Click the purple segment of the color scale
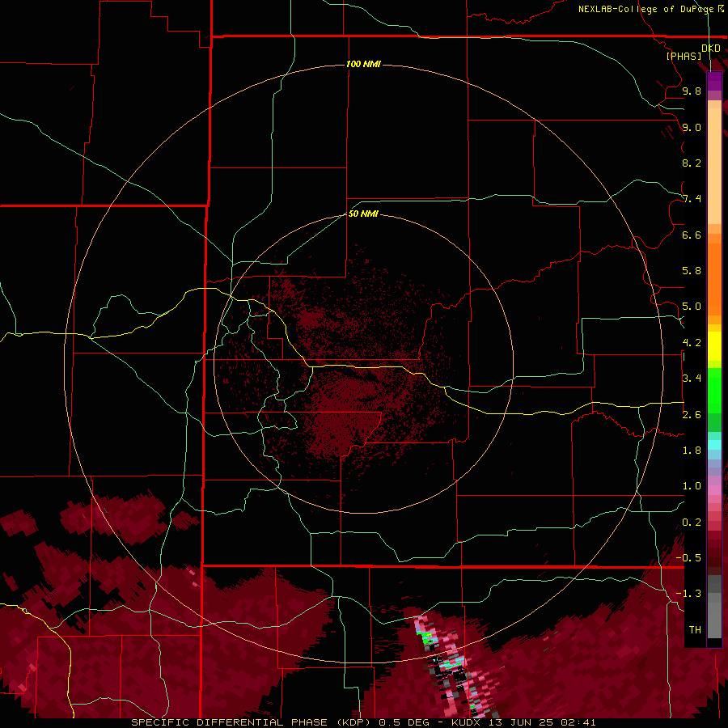The height and width of the screenshot is (728, 728). (x=714, y=81)
